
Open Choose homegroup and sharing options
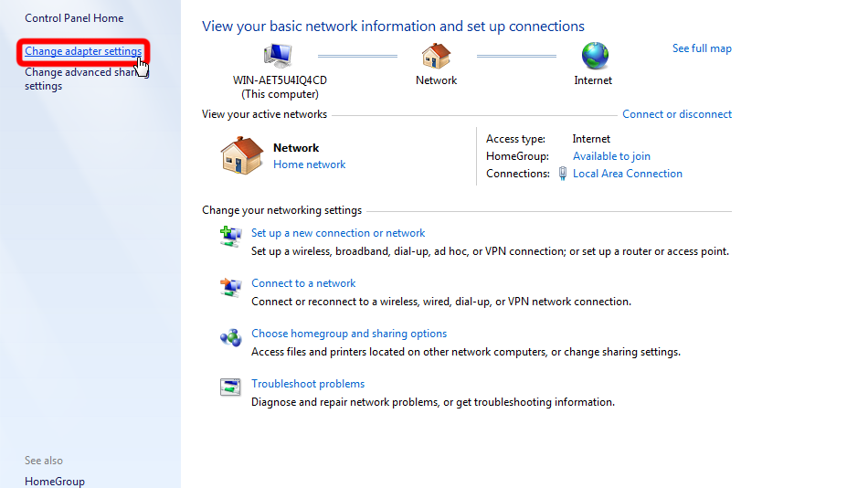pyautogui.click(x=349, y=334)
